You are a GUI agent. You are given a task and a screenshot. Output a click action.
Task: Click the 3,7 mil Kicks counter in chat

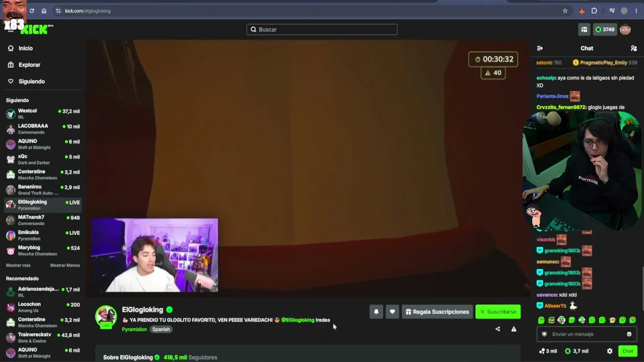pyautogui.click(x=577, y=351)
